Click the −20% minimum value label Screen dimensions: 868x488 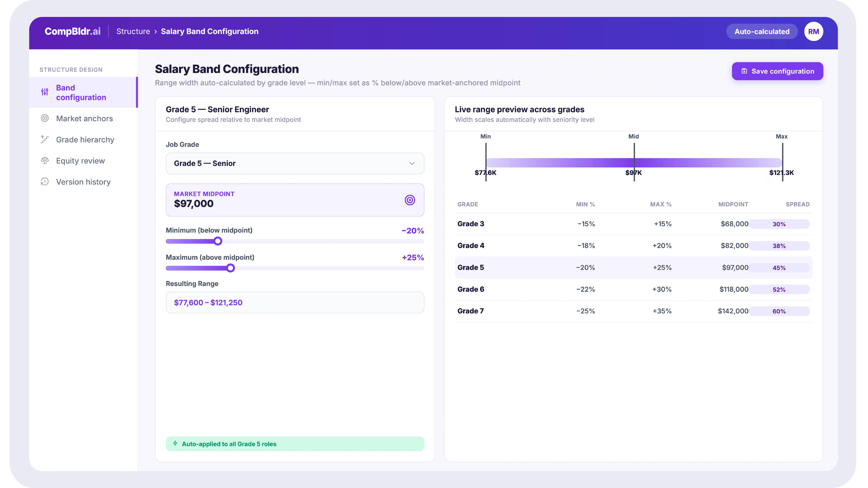(x=413, y=231)
